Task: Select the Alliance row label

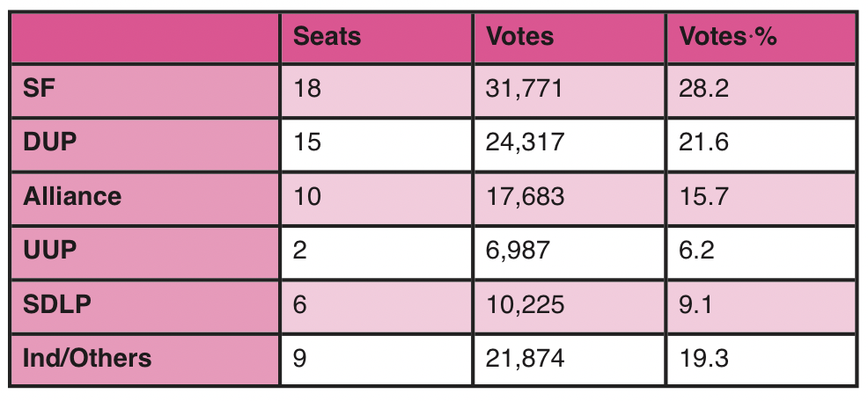Action: click(72, 196)
